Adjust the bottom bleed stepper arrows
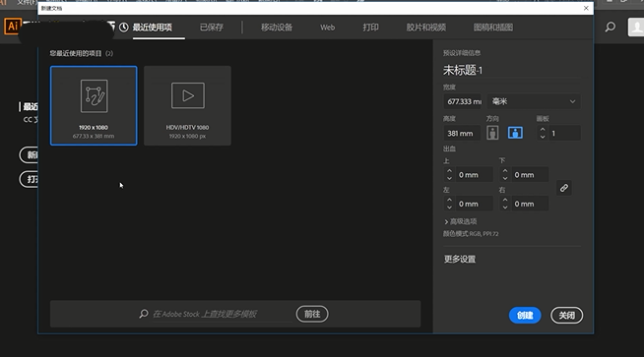 505,175
